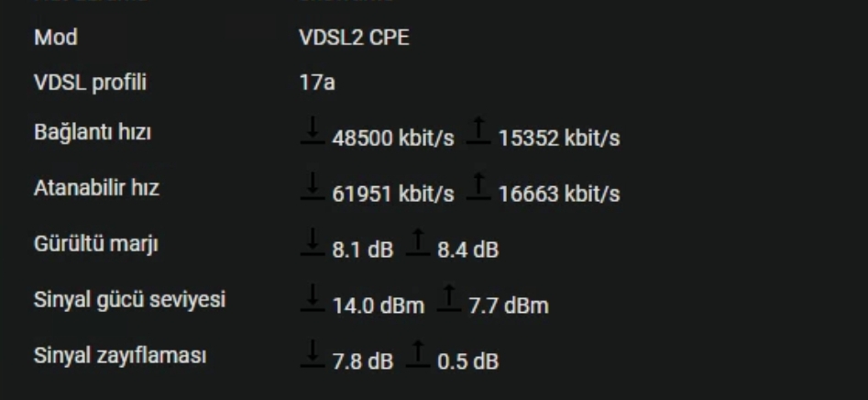Click the Bağlantı hızı label
This screenshot has width=868, height=400.
[93, 132]
